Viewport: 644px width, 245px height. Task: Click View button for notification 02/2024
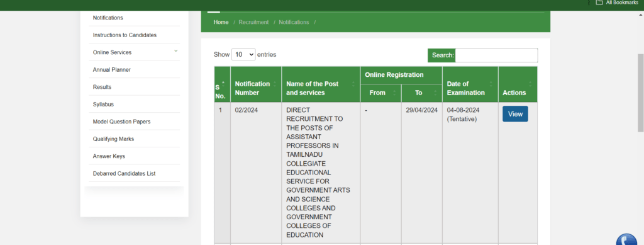point(515,114)
